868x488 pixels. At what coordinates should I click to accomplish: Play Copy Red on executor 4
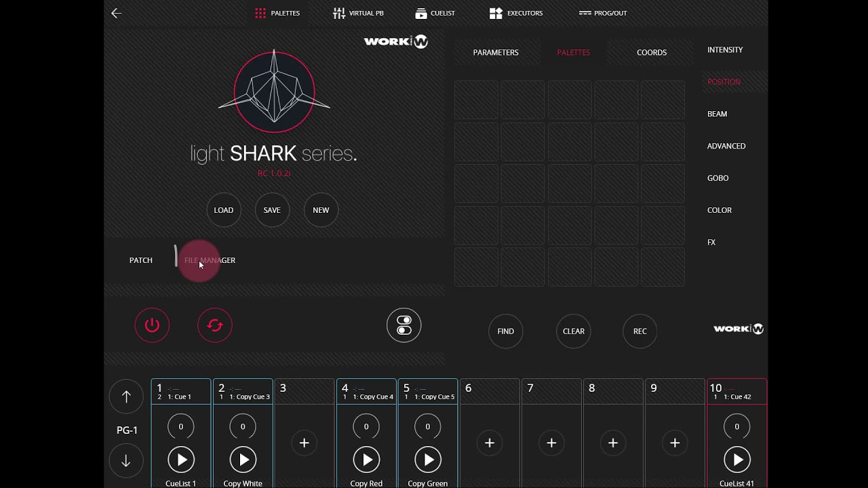click(366, 460)
